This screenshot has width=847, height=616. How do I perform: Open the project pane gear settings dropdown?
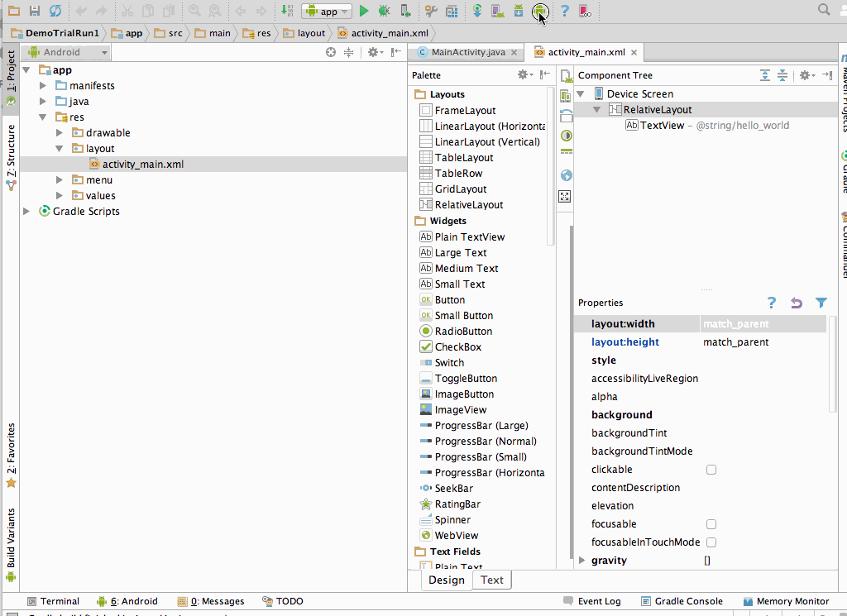click(x=375, y=52)
